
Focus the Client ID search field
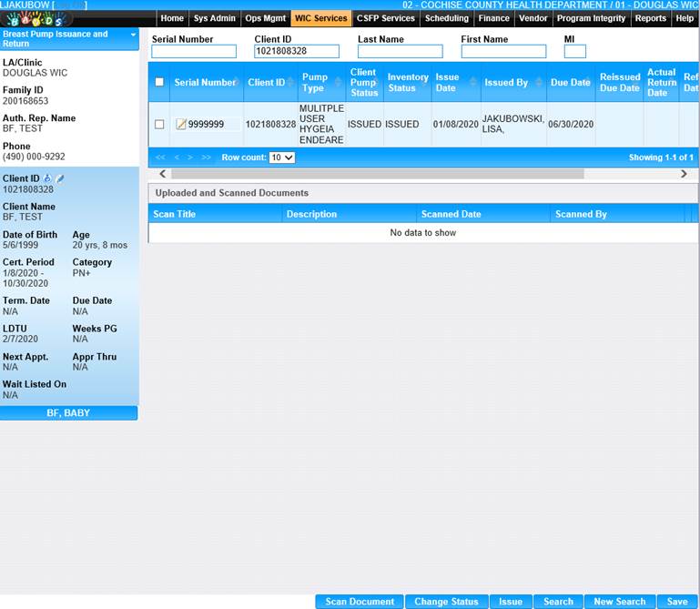(297, 51)
